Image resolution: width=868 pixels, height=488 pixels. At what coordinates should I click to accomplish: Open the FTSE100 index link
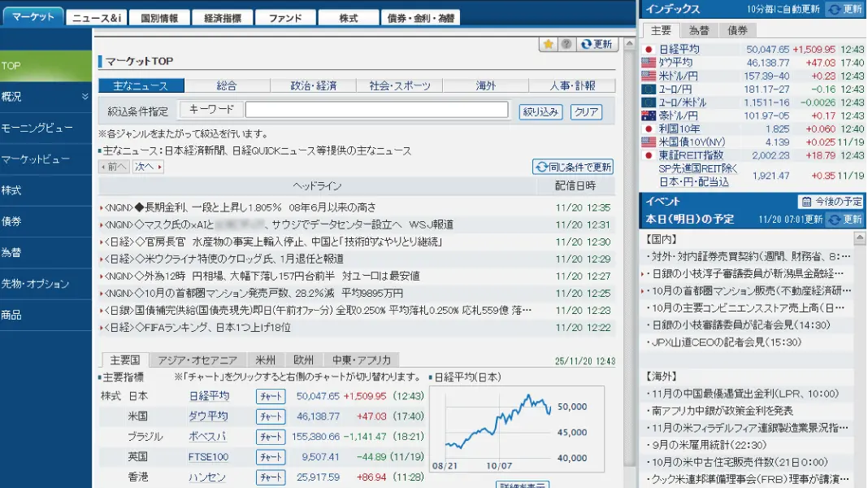point(208,457)
